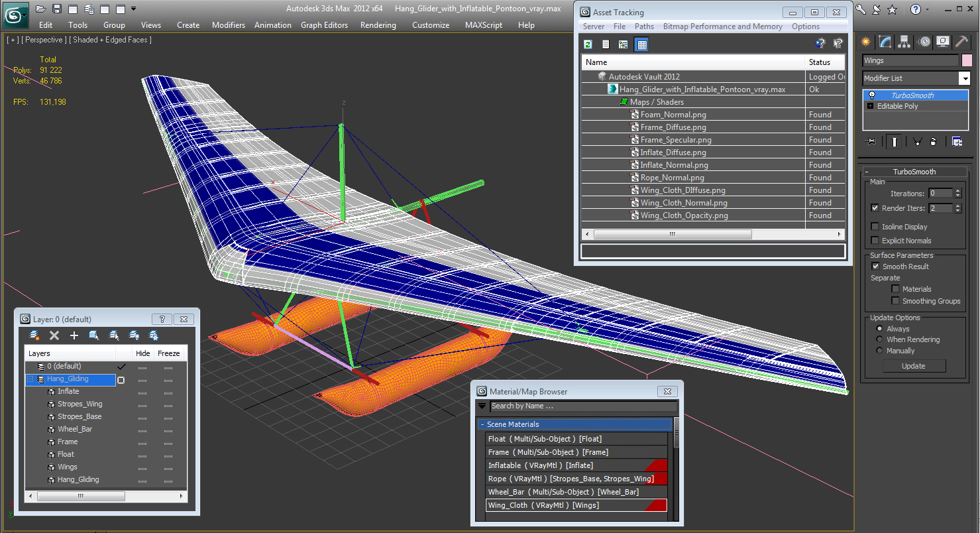Select the Wheel_Bar layer object
This screenshot has width=980, height=533.
coord(75,429)
